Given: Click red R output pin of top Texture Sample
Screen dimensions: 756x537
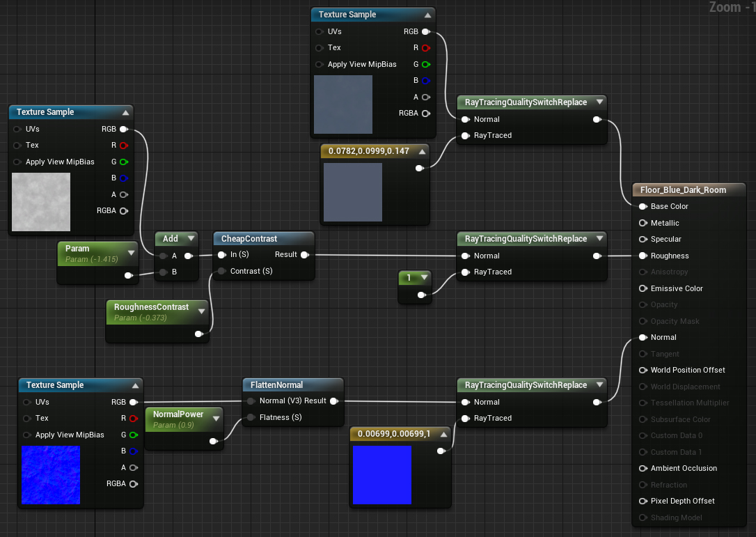Looking at the screenshot, I should pyautogui.click(x=426, y=48).
